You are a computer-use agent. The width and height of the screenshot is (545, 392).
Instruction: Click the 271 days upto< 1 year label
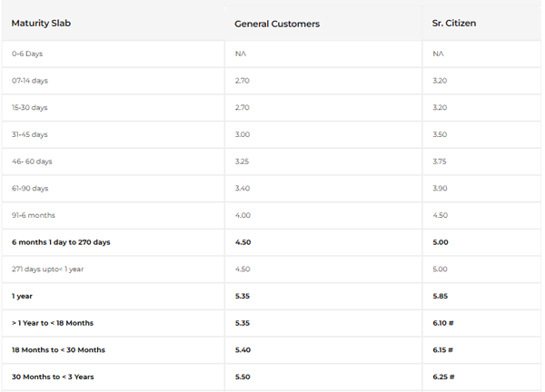(x=46, y=269)
